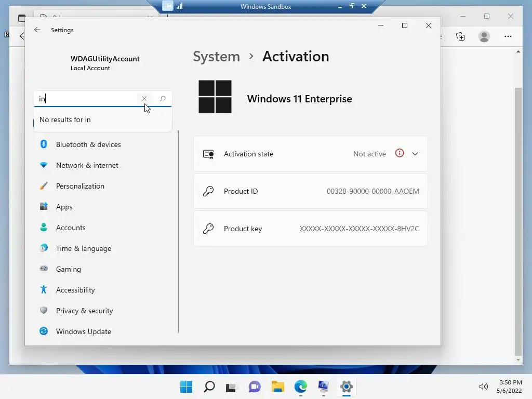
Task: Open the Windows Start menu
Action: point(187,387)
